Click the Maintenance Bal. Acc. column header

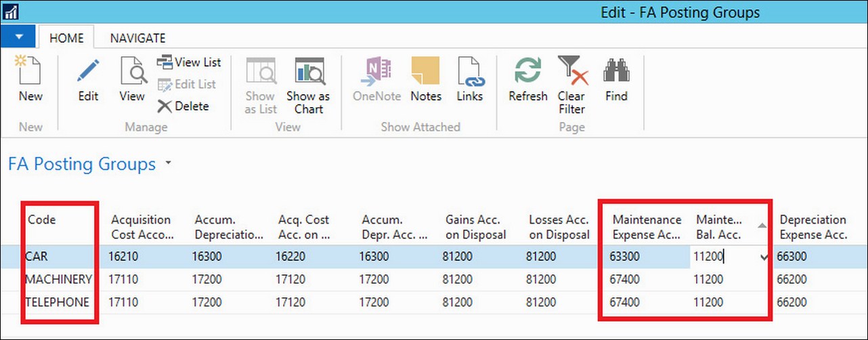pyautogui.click(x=720, y=228)
